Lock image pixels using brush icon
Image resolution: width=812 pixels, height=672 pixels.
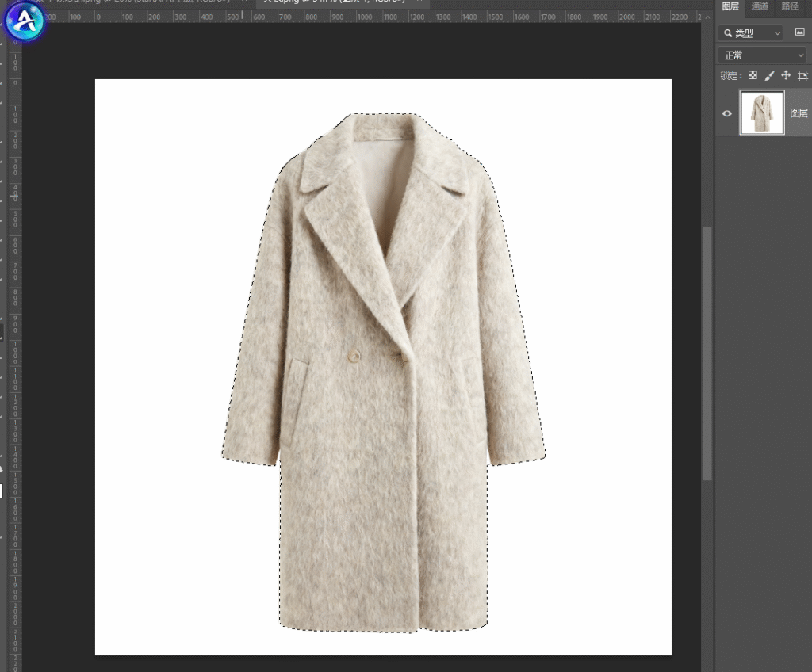[769, 76]
